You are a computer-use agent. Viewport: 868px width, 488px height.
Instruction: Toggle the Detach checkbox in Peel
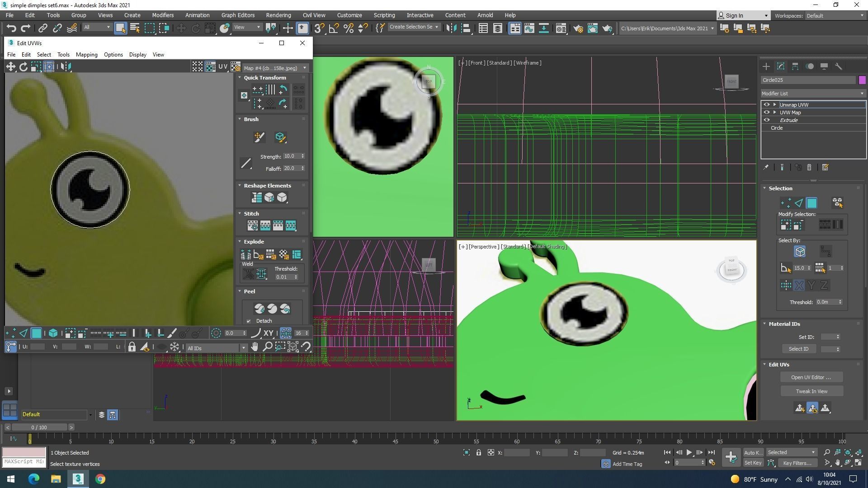pyautogui.click(x=249, y=321)
